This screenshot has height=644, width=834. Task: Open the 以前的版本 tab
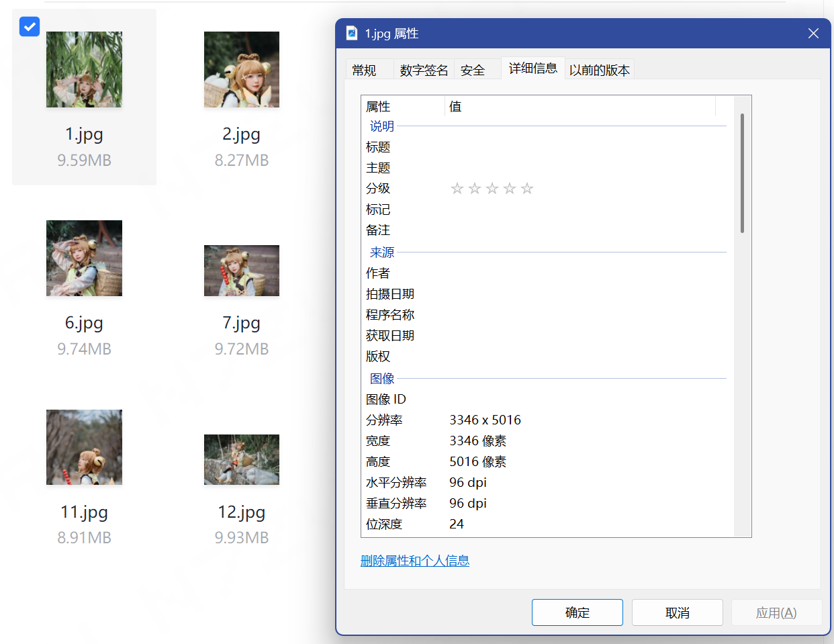point(599,69)
